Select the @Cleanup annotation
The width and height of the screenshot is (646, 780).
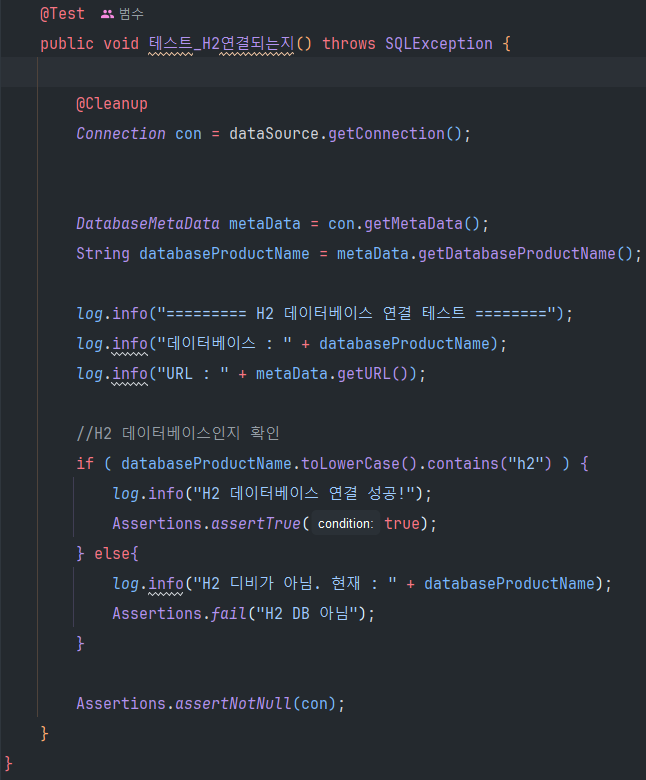click(x=112, y=104)
